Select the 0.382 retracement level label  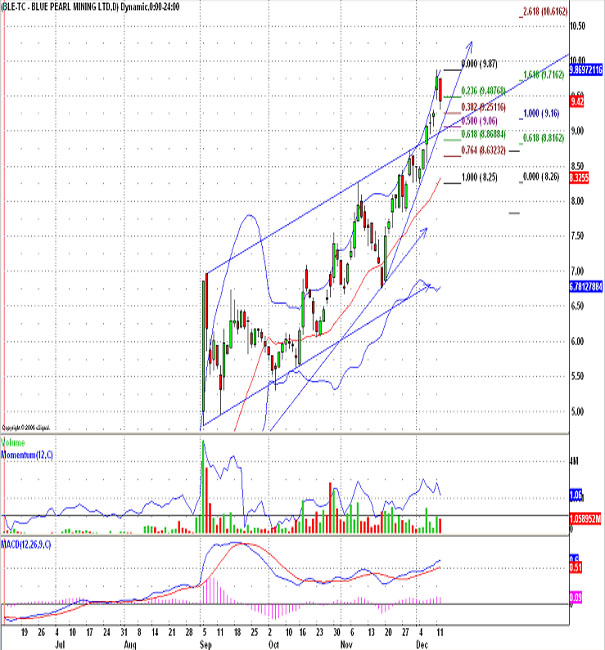click(x=483, y=107)
